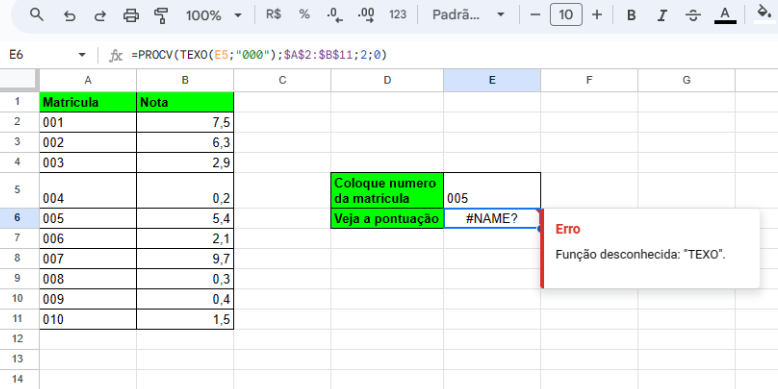Decrease font size with minus button

pyautogui.click(x=535, y=15)
